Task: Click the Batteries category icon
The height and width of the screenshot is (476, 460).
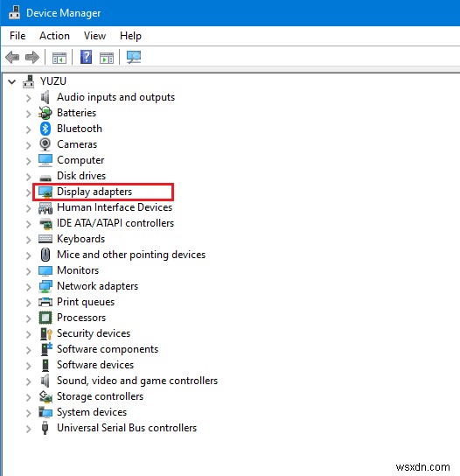Action: tap(45, 113)
